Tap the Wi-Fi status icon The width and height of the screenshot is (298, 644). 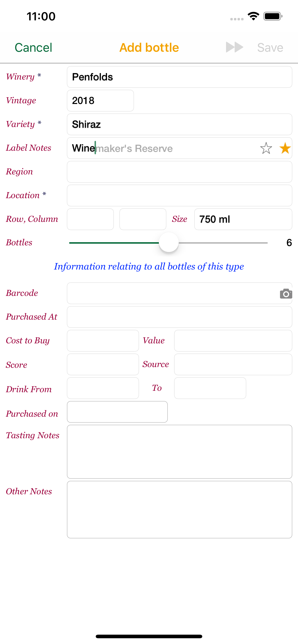[253, 16]
